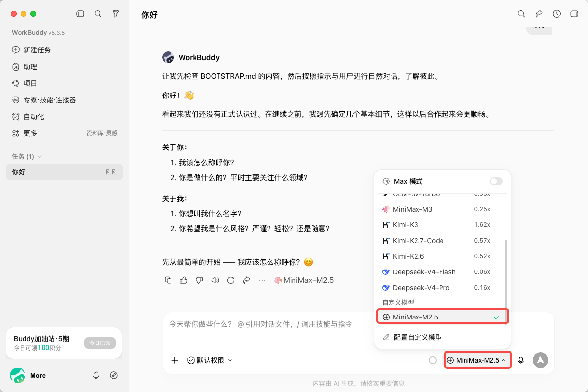Click the More avatar icon
Screen dimensions: 588x392
click(18, 375)
